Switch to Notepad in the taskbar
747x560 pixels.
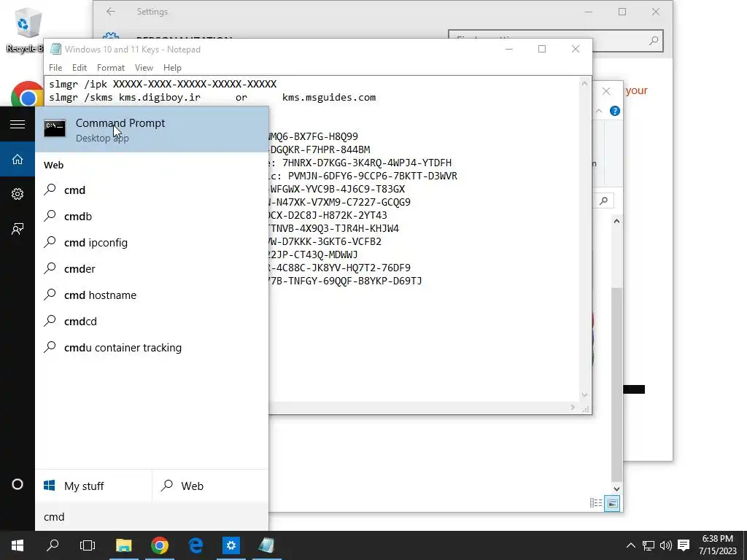[267, 545]
